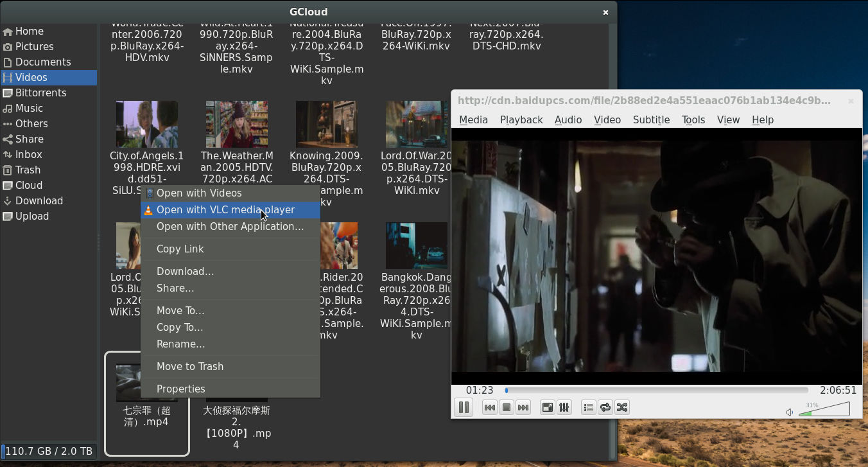Image resolution: width=868 pixels, height=467 pixels.
Task: Open Pictures category in sidebar
Action: [x=49, y=46]
